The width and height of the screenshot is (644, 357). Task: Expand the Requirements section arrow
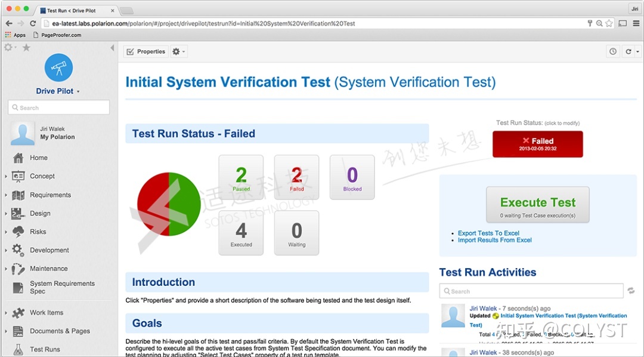[6, 195]
